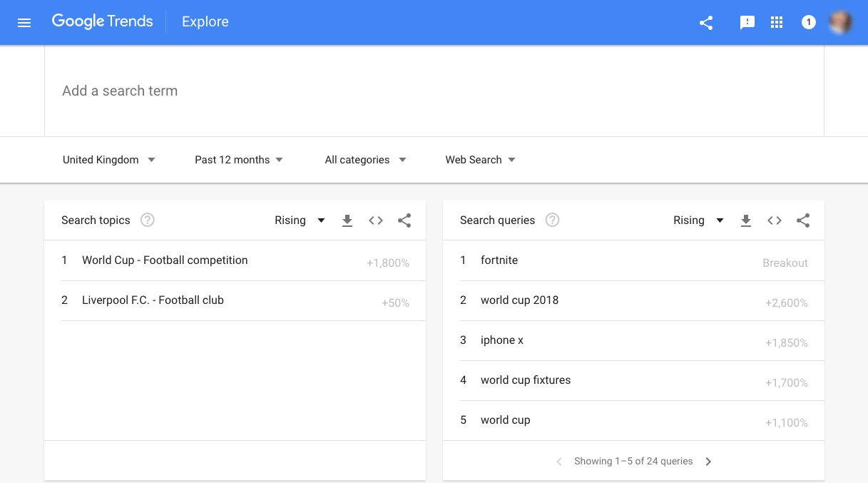Click Showing 1–5 of 24 queries text
Viewport: 868px width, 483px height.
(633, 462)
